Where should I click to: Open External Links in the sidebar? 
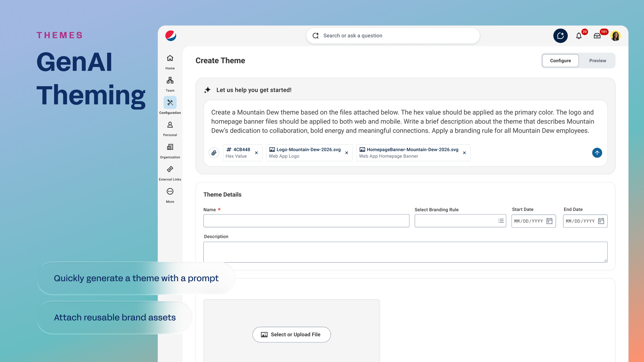click(x=170, y=169)
